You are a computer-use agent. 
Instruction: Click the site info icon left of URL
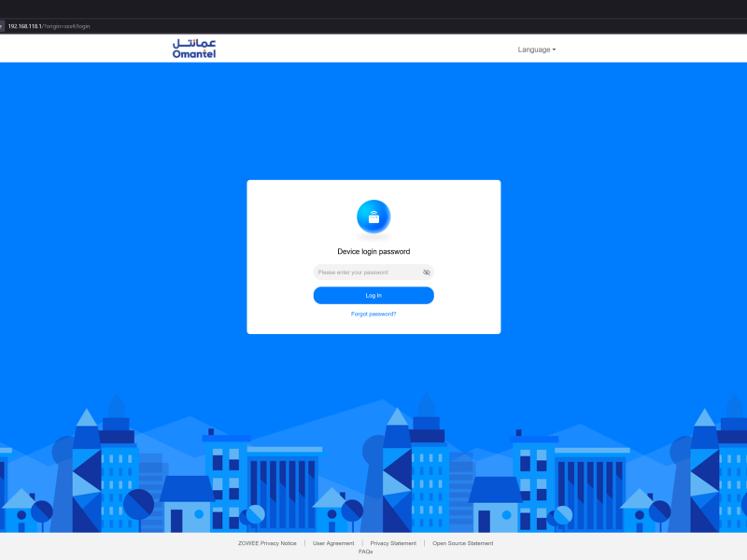click(x=3, y=26)
